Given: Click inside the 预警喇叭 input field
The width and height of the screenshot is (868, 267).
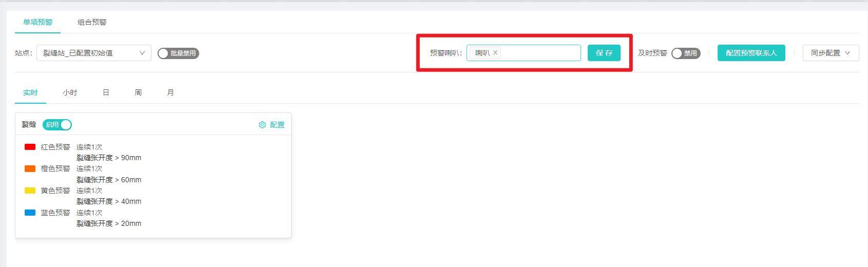Looking at the screenshot, I should pos(539,53).
